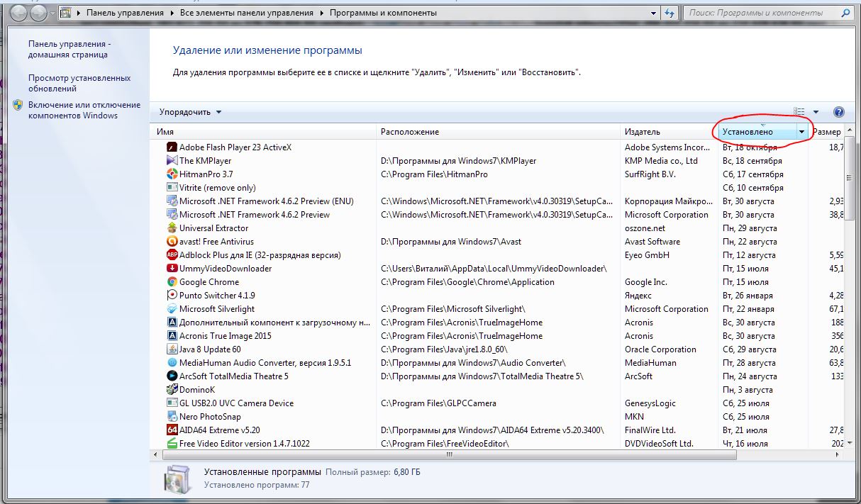861x504 pixels.
Task: Click the Vitrite (remove only) icon
Action: click(x=172, y=188)
